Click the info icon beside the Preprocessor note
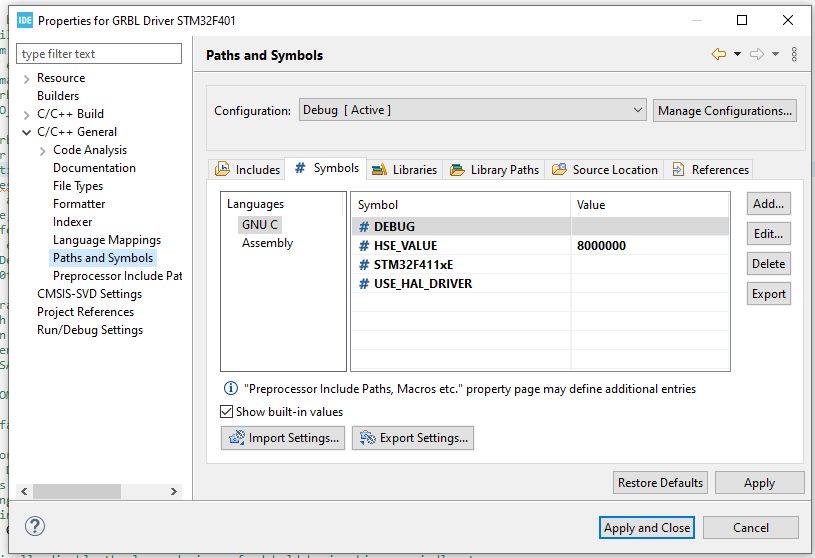Image resolution: width=815 pixels, height=558 pixels. (230, 388)
